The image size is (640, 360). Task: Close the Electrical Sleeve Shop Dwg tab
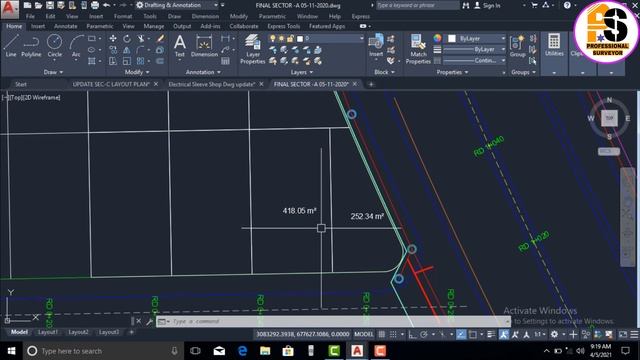261,84
